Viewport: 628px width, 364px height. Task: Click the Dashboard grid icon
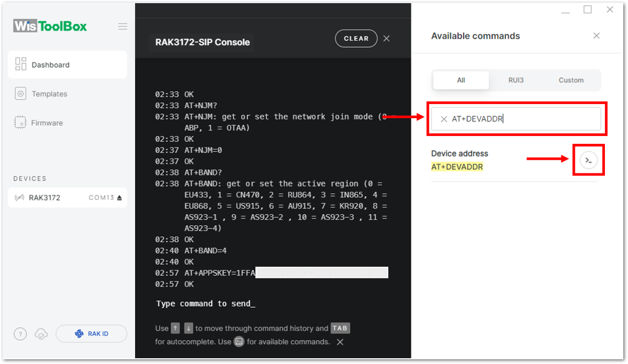[x=20, y=64]
